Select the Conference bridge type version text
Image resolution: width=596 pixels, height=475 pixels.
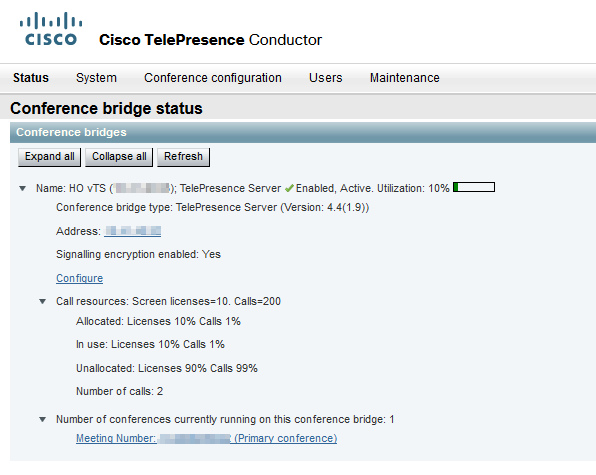point(212,207)
